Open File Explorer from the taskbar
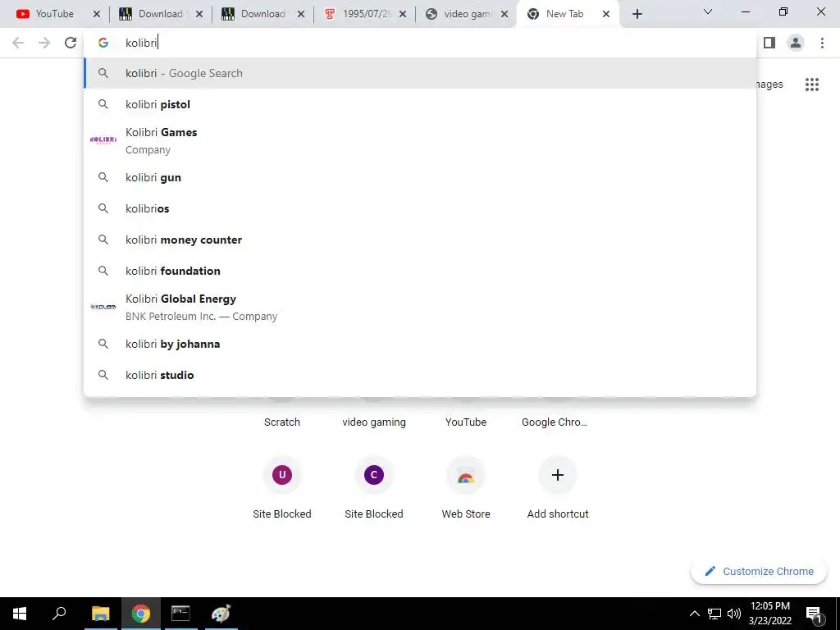This screenshot has width=840, height=630. pyautogui.click(x=100, y=614)
